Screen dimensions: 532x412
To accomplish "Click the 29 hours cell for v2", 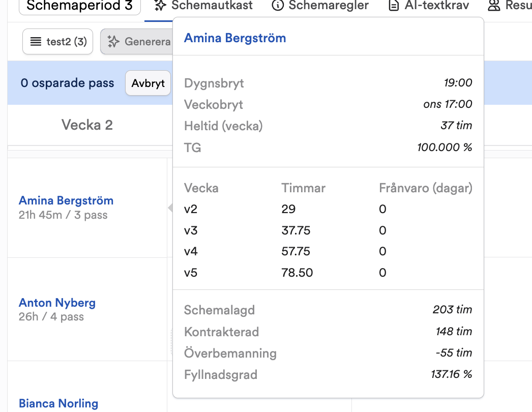I will 288,209.
